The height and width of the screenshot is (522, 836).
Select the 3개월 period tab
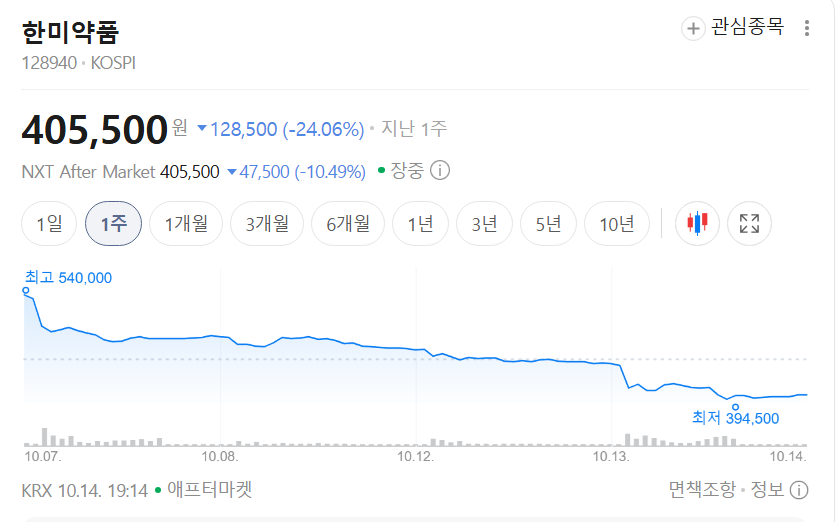(267, 223)
